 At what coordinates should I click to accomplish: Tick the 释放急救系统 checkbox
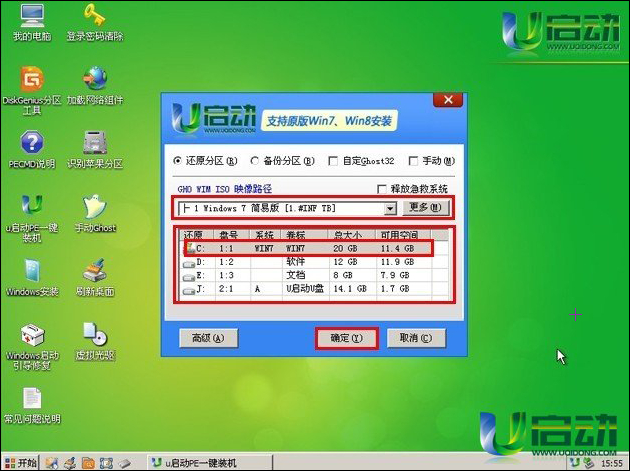[381, 189]
